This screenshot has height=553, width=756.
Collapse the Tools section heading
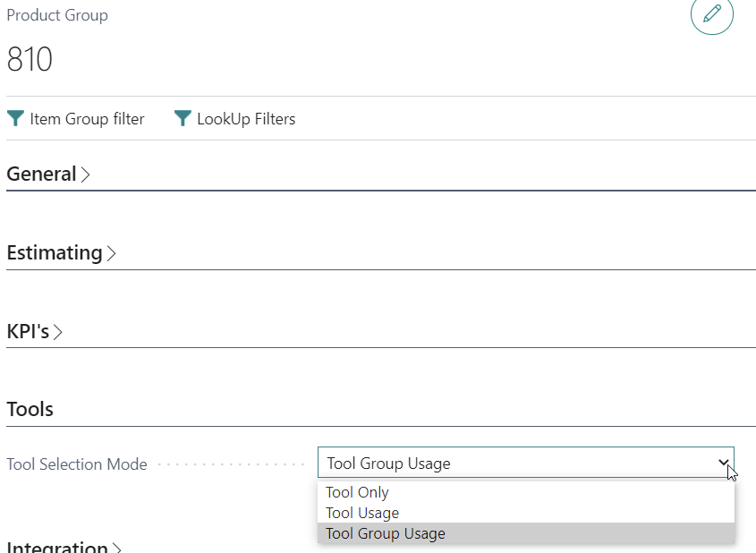coord(30,410)
